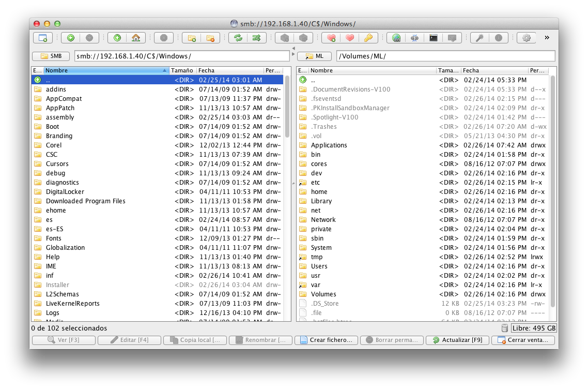Select the Corel folder row
The image size is (588, 390).
pyautogui.click(x=158, y=145)
